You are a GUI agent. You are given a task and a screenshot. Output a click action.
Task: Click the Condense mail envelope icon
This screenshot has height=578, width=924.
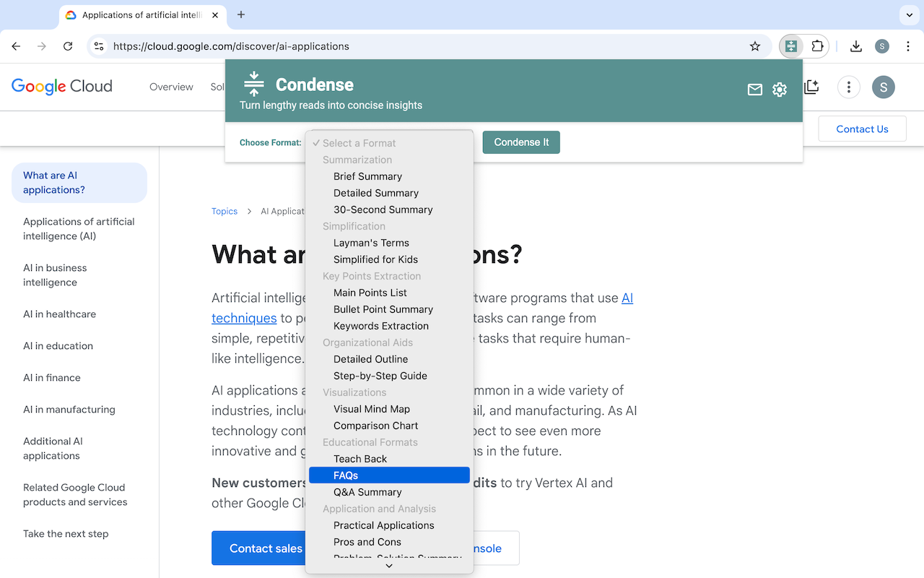point(754,90)
